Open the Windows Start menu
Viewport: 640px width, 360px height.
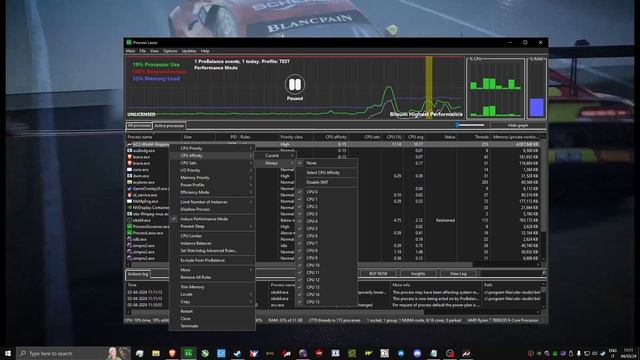coord(8,353)
